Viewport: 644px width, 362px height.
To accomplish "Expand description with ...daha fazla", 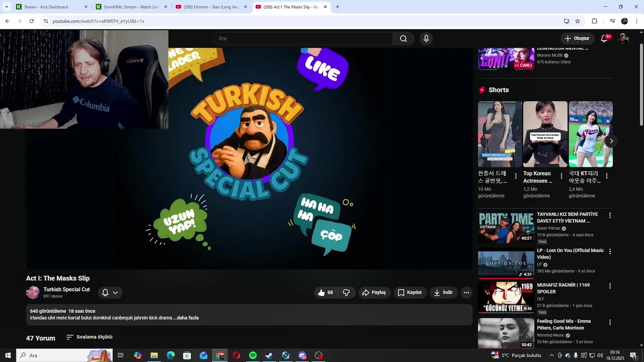I will pos(186,318).
